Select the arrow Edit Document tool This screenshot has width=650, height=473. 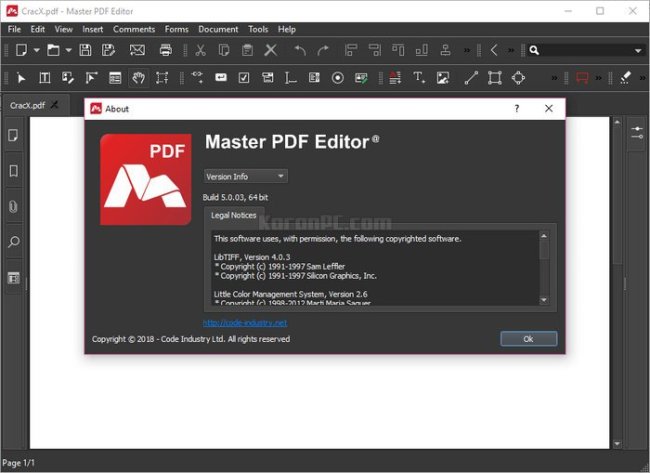[x=21, y=78]
